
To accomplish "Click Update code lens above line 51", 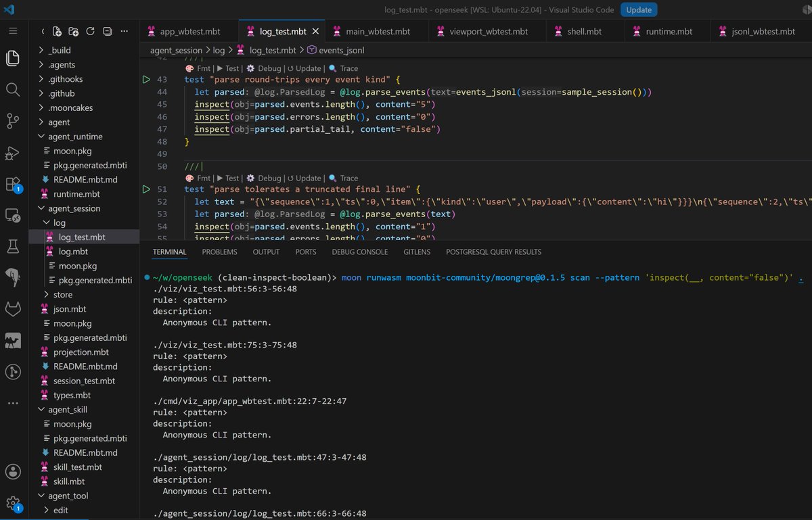I will pyautogui.click(x=304, y=179).
